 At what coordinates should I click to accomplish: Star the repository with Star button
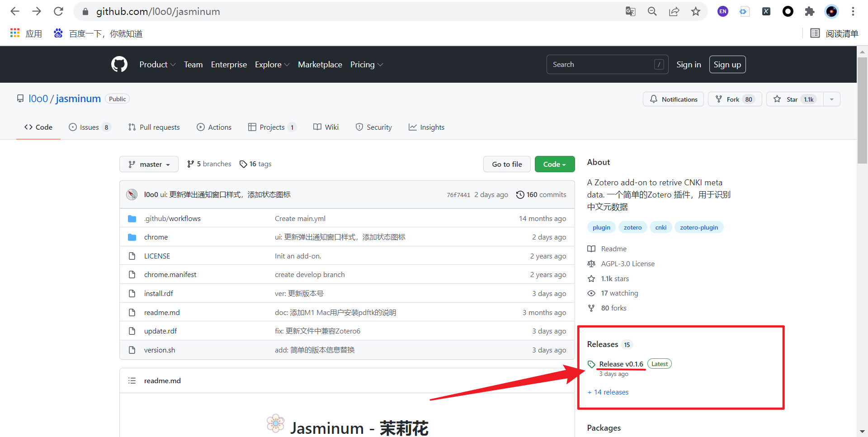pos(795,99)
